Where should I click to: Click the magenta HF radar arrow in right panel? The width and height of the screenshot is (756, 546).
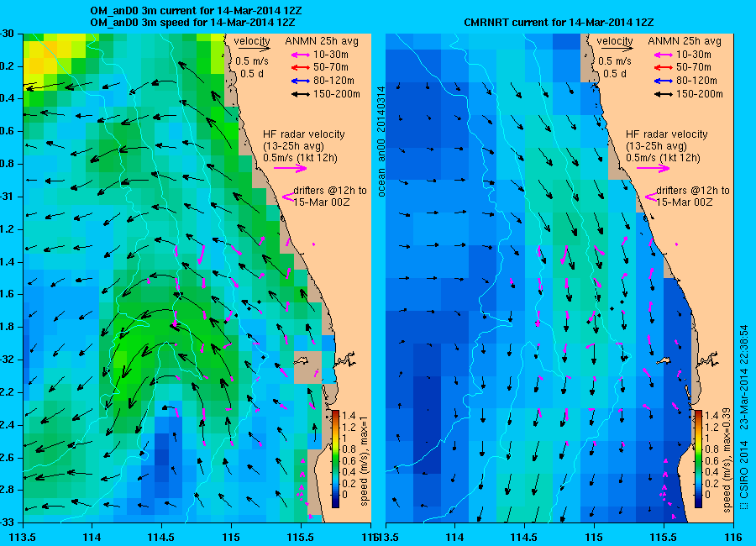pos(654,168)
